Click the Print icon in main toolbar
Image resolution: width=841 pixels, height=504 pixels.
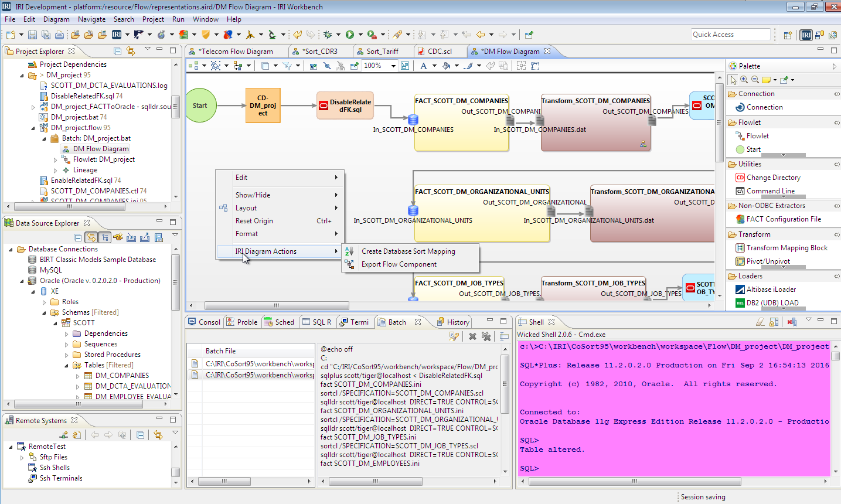[x=59, y=35]
